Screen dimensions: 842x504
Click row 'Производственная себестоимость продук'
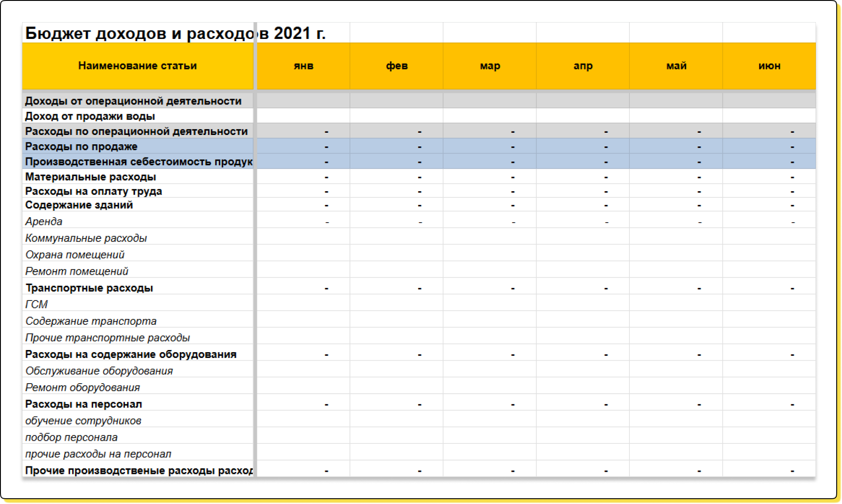pyautogui.click(x=419, y=162)
